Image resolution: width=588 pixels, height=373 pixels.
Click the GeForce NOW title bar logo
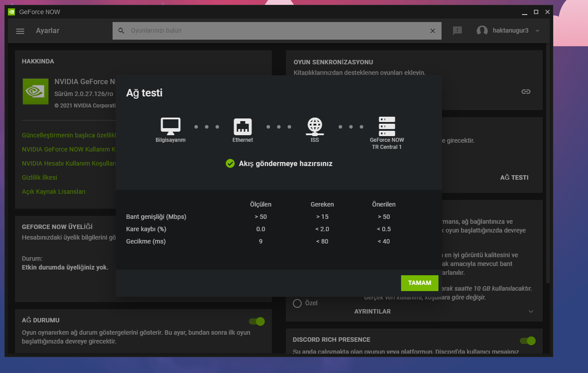(11, 12)
